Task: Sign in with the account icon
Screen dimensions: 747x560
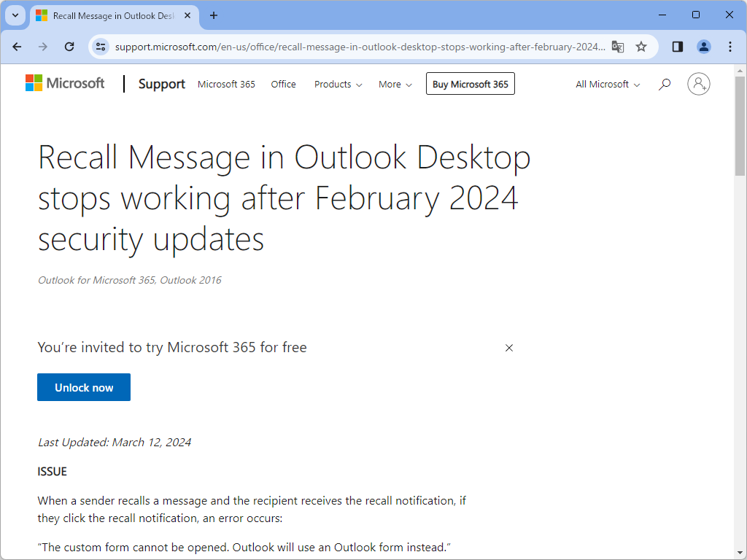Action: click(x=698, y=84)
